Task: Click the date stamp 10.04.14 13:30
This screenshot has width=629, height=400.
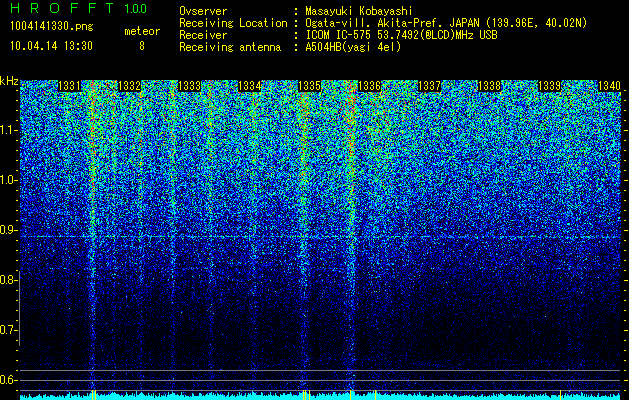Action: point(51,46)
